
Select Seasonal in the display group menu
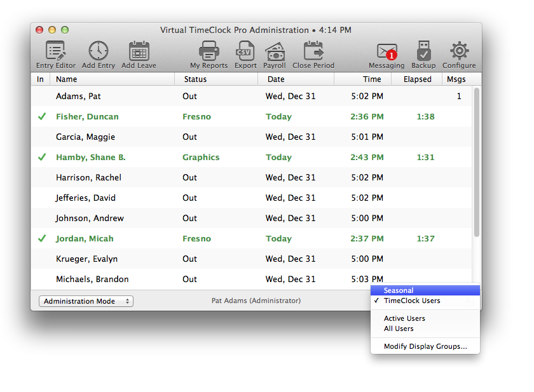click(x=425, y=290)
